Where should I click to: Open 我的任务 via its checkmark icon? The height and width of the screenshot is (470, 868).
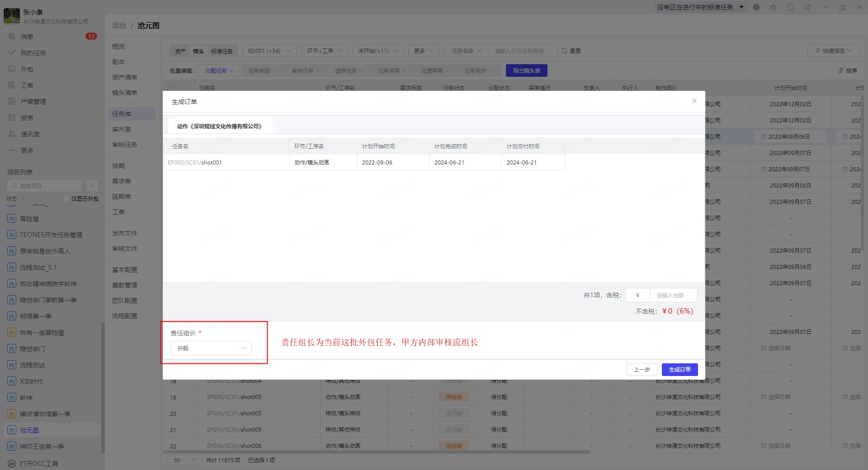click(12, 52)
